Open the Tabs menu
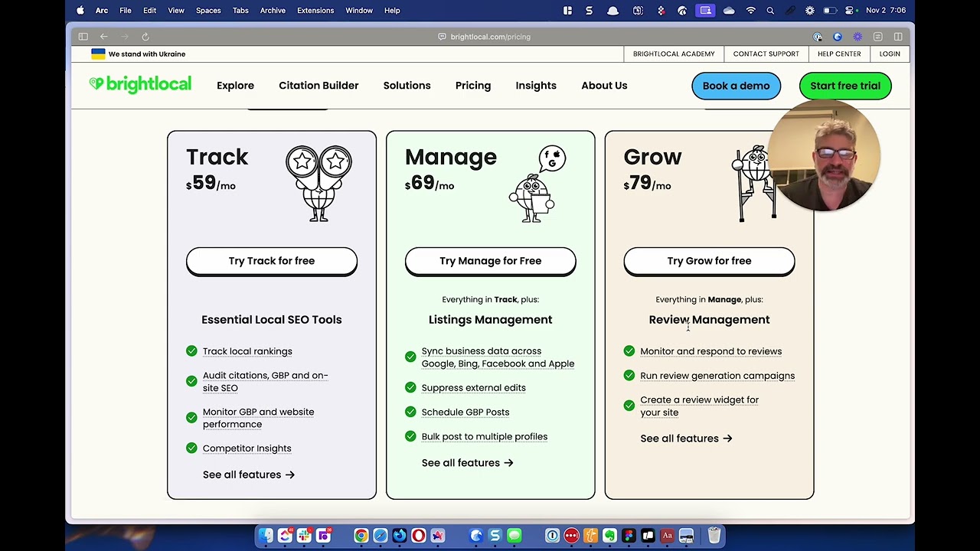The height and width of the screenshot is (551, 980). pos(240,11)
